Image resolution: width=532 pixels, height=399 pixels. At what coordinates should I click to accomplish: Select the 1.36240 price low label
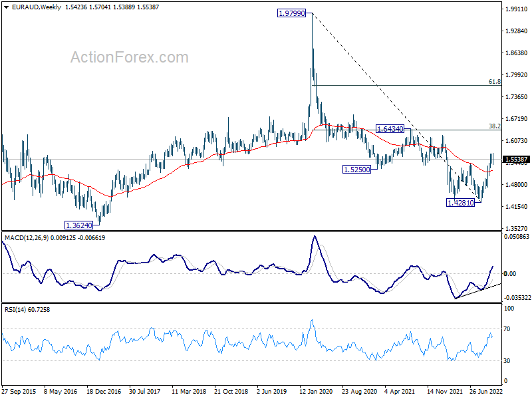coord(78,225)
